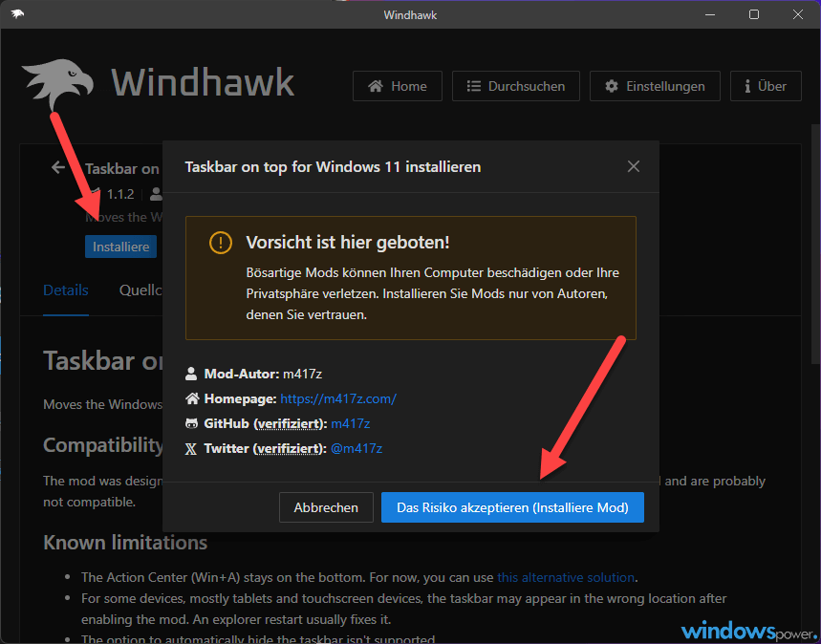Click the dialog title 'Taskbar on top for Windows 11 installieren'

(333, 167)
